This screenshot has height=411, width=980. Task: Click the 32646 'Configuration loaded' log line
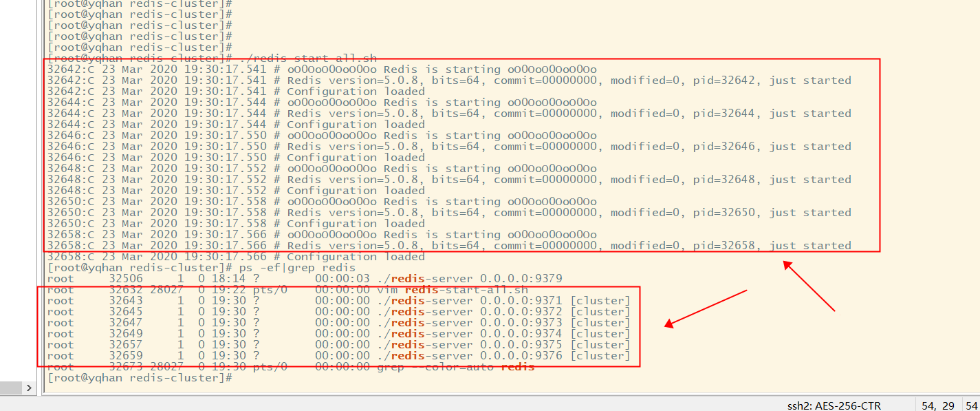[236, 158]
